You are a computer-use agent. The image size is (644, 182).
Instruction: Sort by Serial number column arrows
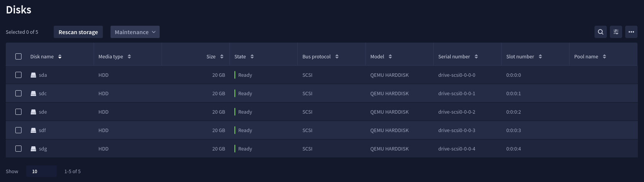point(476,56)
